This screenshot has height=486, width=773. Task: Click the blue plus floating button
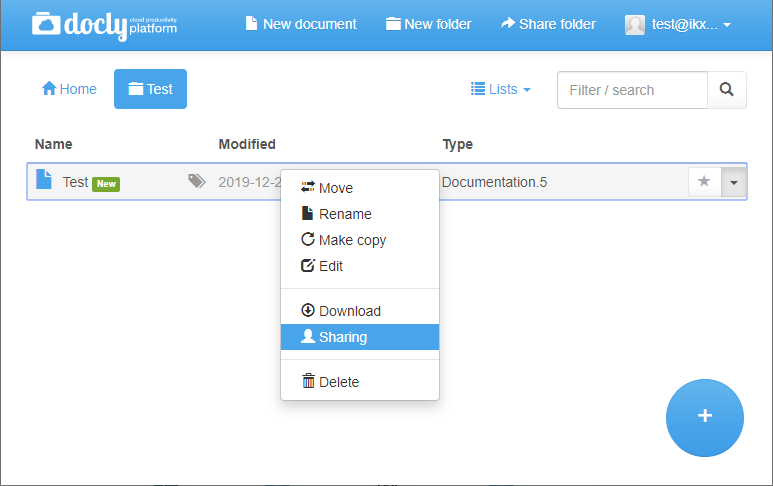click(704, 417)
